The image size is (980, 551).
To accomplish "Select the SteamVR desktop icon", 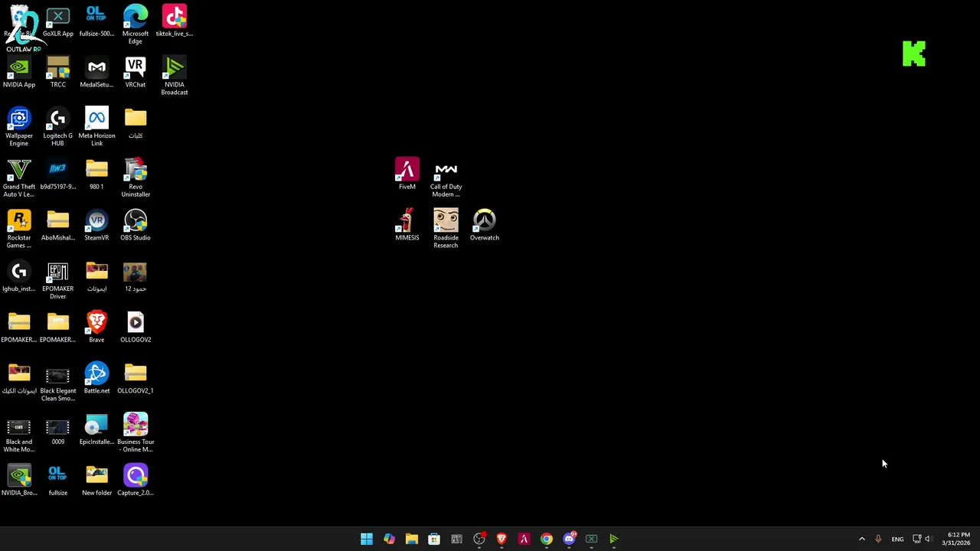I will [96, 226].
